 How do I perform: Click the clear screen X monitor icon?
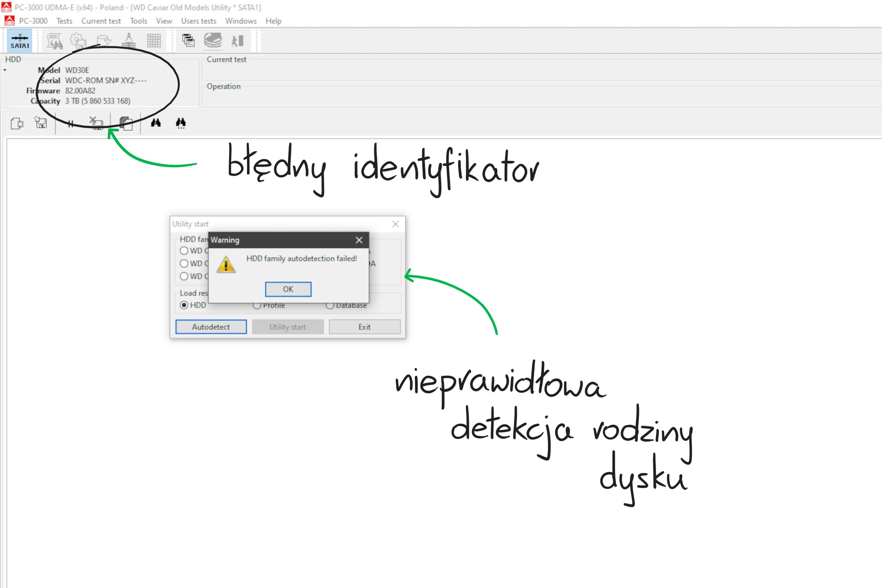pyautogui.click(x=96, y=123)
